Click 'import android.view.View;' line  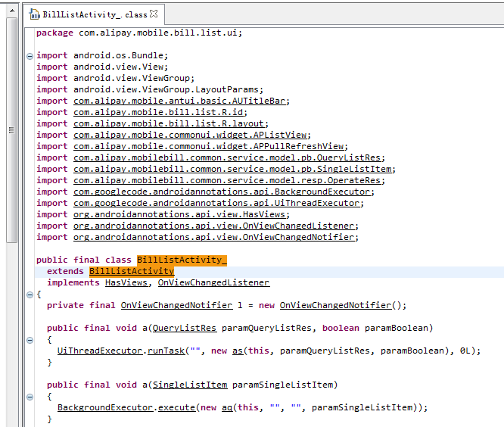[102, 67]
